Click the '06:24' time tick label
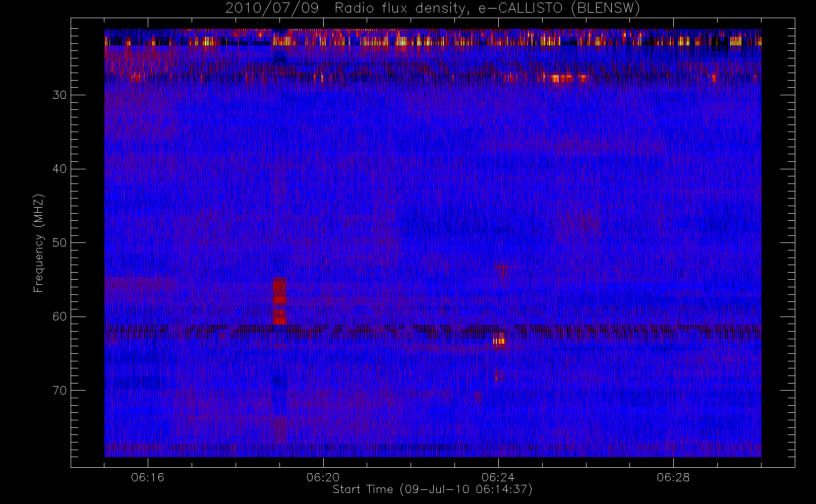 (x=498, y=477)
